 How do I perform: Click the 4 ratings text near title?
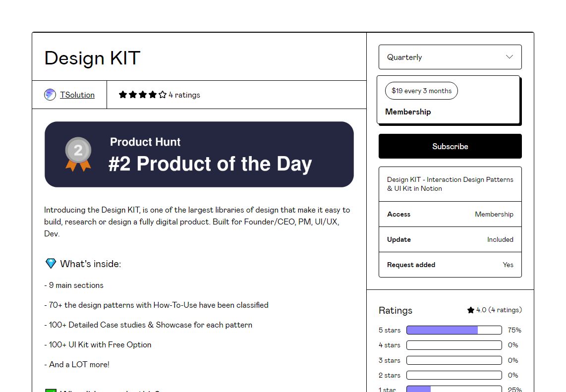(x=184, y=95)
